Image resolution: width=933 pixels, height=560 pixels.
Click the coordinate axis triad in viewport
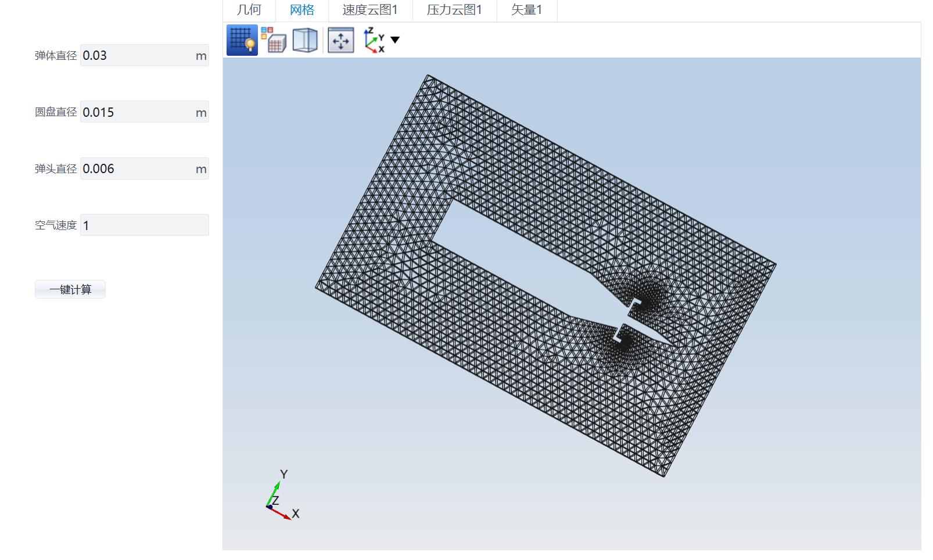click(282, 495)
